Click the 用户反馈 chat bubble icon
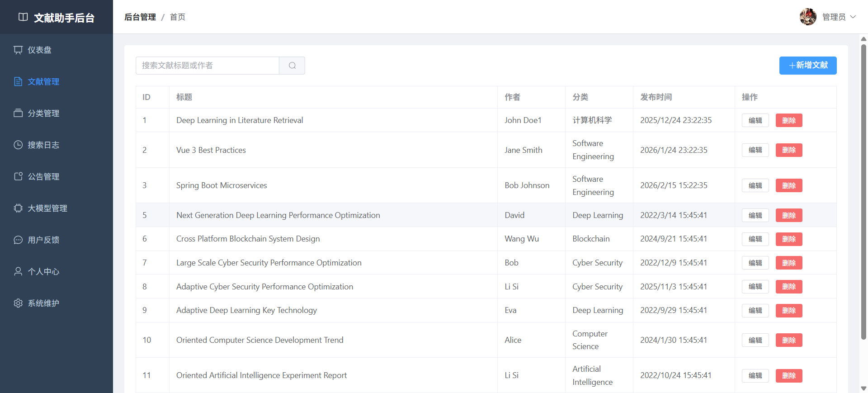The height and width of the screenshot is (393, 868). pos(18,240)
